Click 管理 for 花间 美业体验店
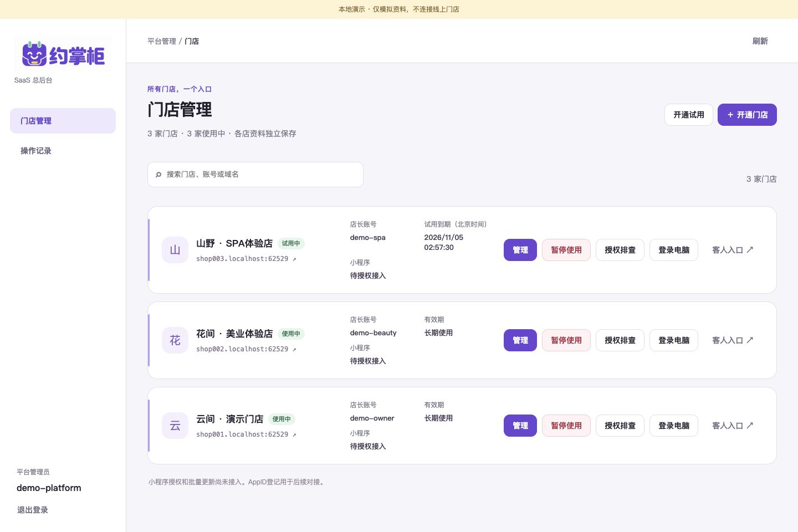798x532 pixels. 520,340
